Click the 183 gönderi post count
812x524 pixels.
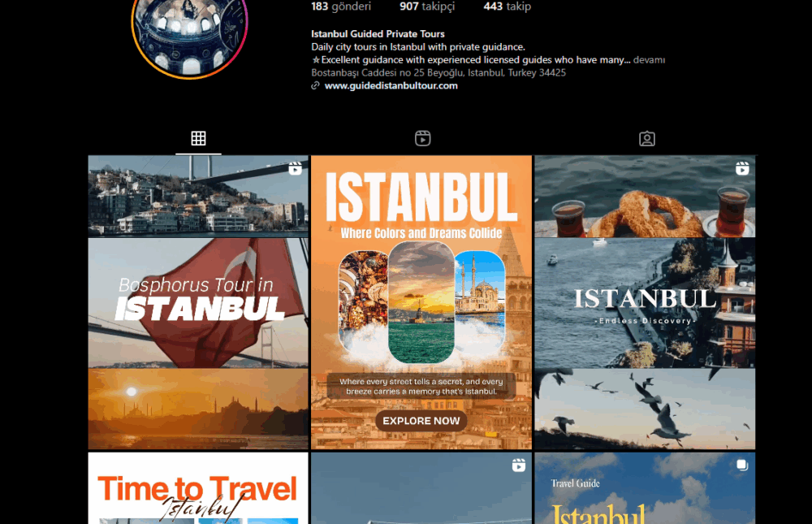pyautogui.click(x=341, y=6)
